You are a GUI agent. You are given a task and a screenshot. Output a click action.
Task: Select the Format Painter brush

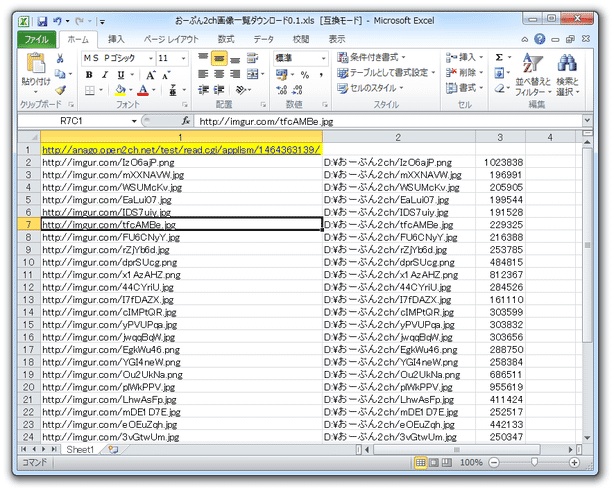[60, 90]
